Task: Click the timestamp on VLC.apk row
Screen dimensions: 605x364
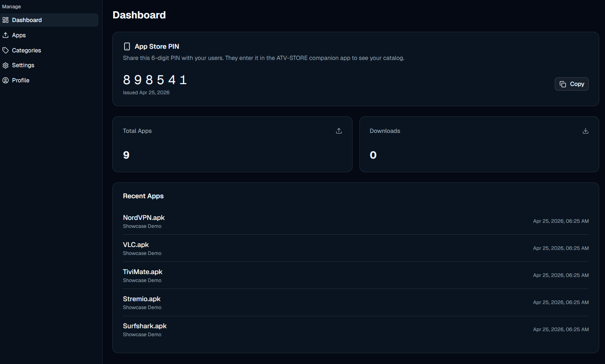Action: (x=561, y=248)
